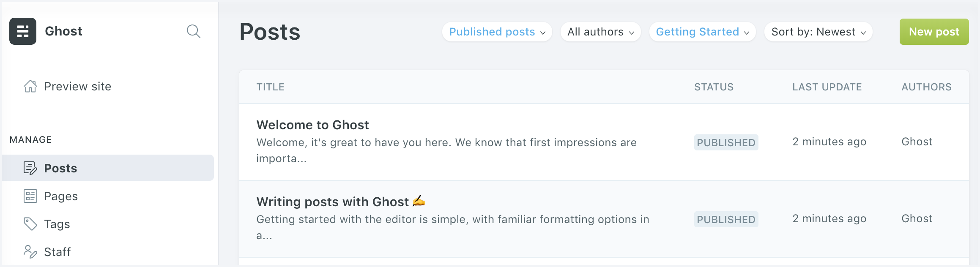980x267 pixels.
Task: Open Preview site link
Action: (78, 87)
